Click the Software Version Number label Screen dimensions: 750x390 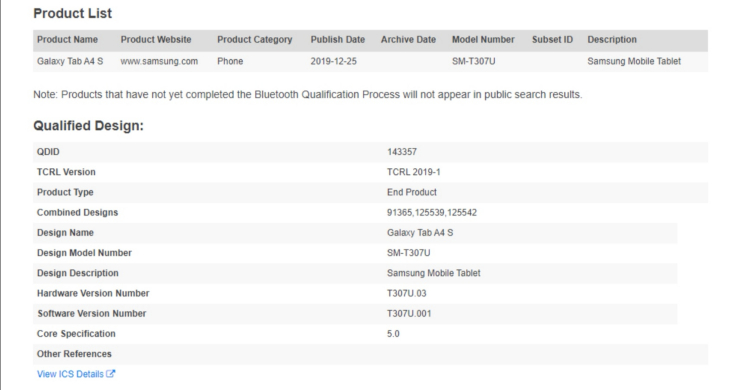pos(92,314)
